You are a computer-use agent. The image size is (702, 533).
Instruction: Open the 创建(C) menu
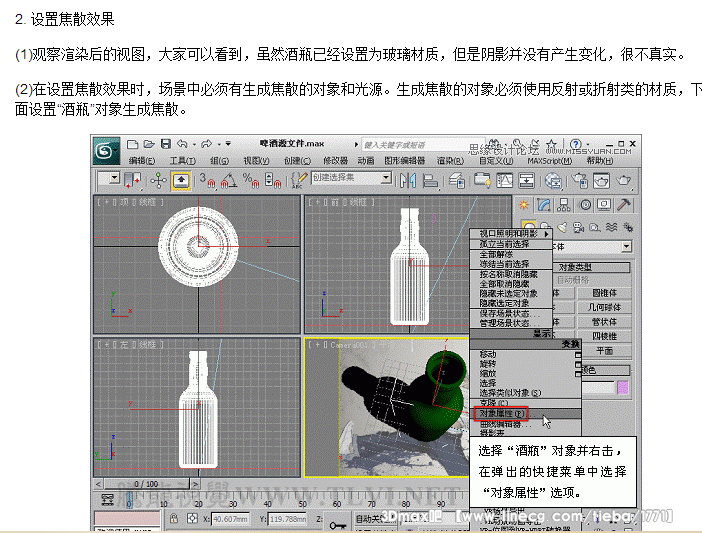pyautogui.click(x=297, y=161)
